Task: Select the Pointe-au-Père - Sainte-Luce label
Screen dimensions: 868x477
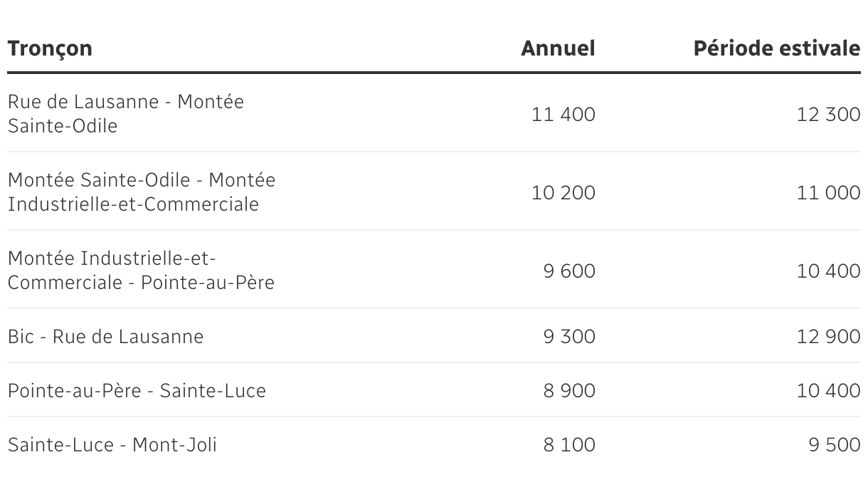Action: (x=137, y=390)
